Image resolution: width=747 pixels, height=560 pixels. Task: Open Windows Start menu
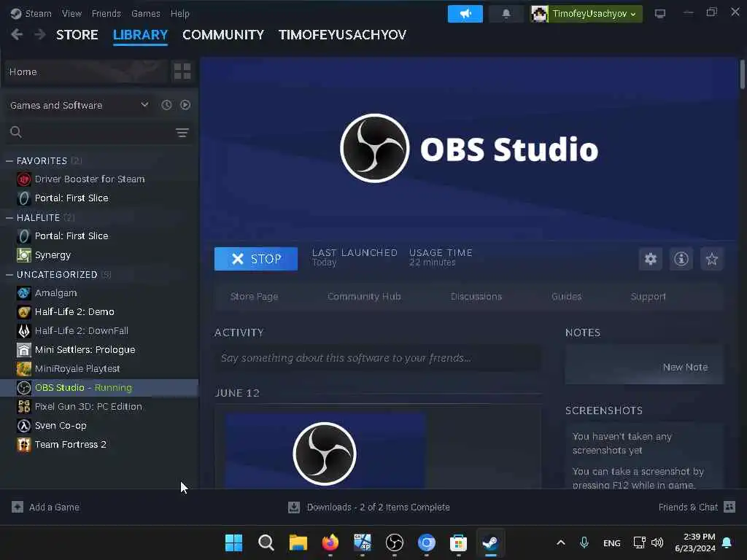233,542
